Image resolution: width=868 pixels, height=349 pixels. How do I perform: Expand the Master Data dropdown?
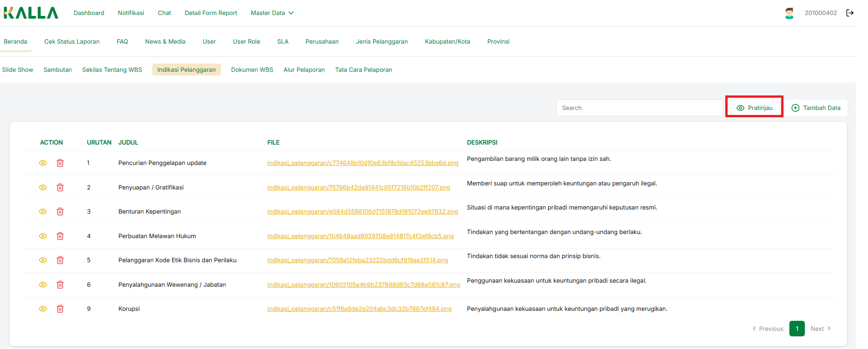point(272,13)
